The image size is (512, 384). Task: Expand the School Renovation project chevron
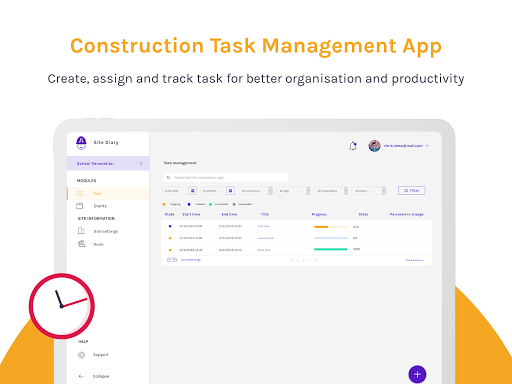tap(141, 163)
